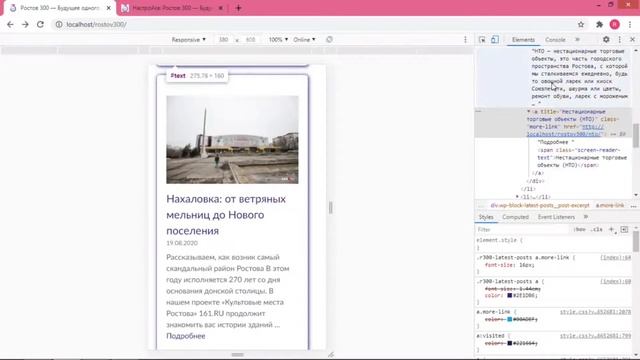Screen dimensions: 640x360
Task: Open the Styles tab
Action: pyautogui.click(x=486, y=217)
